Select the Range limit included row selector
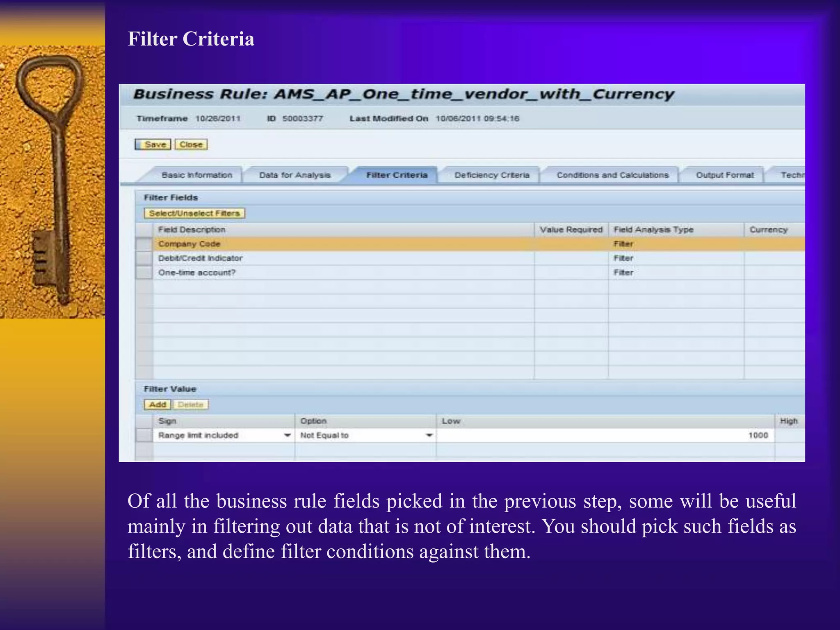The height and width of the screenshot is (630, 840). (x=144, y=435)
